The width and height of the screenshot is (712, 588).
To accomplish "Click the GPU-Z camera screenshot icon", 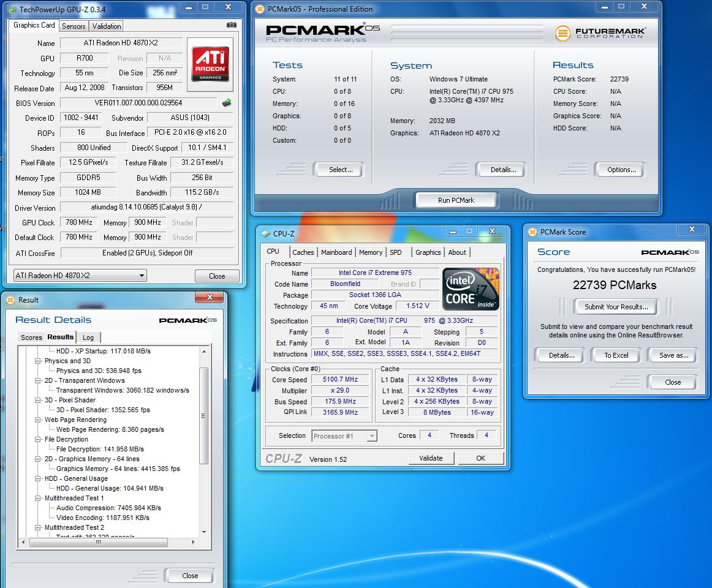I will (232, 25).
